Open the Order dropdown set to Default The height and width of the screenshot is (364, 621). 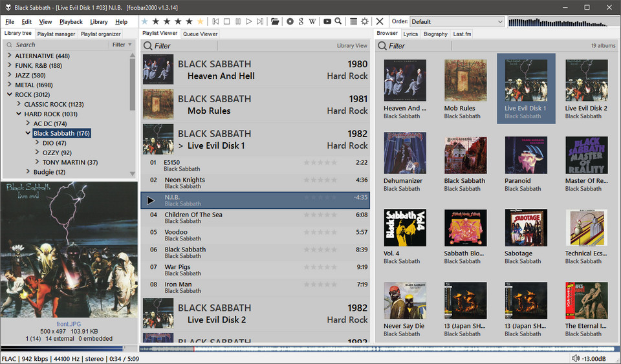pyautogui.click(x=457, y=22)
